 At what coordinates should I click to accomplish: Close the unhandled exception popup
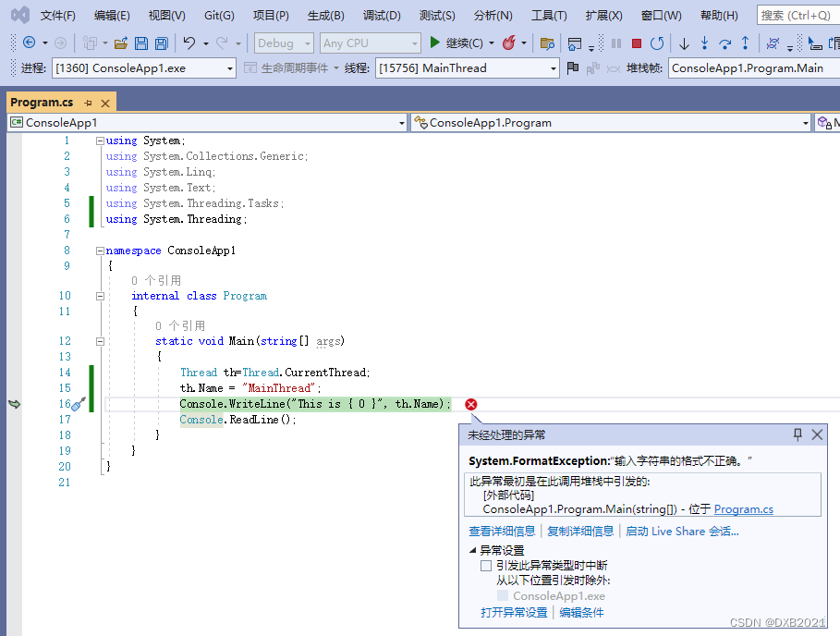817,434
